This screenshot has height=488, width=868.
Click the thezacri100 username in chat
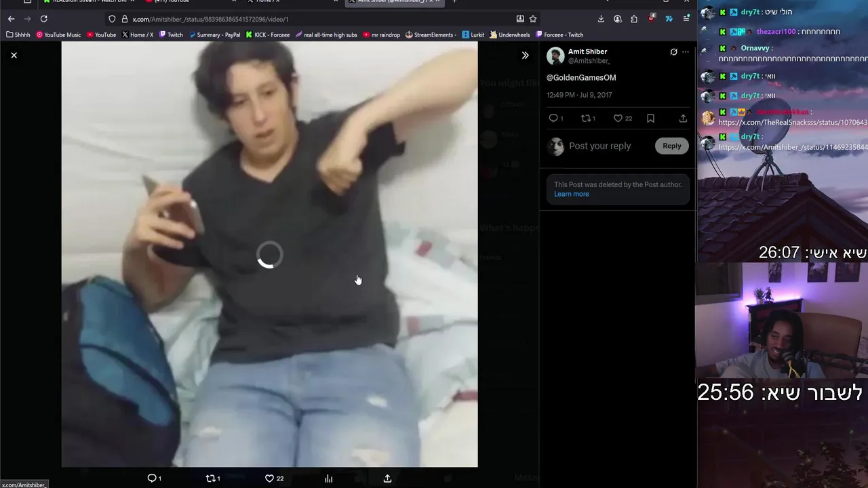pyautogui.click(x=776, y=32)
